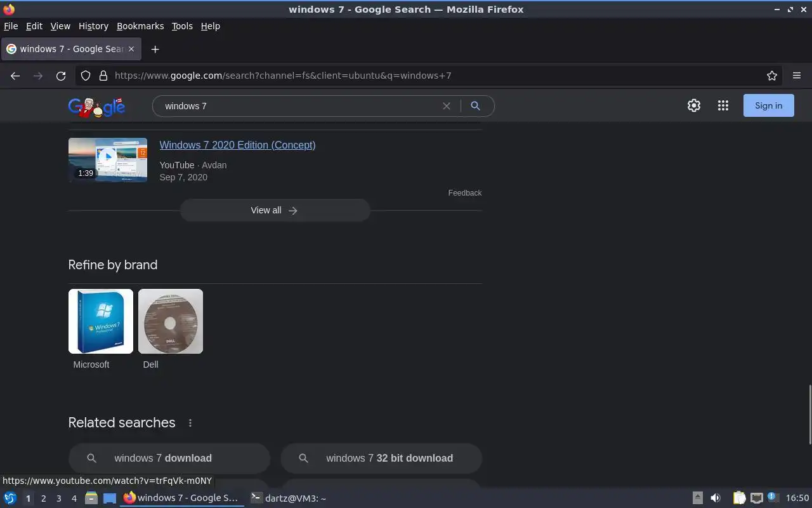Image resolution: width=812 pixels, height=508 pixels.
Task: Click the Google doodle logo
Action: 96,107
